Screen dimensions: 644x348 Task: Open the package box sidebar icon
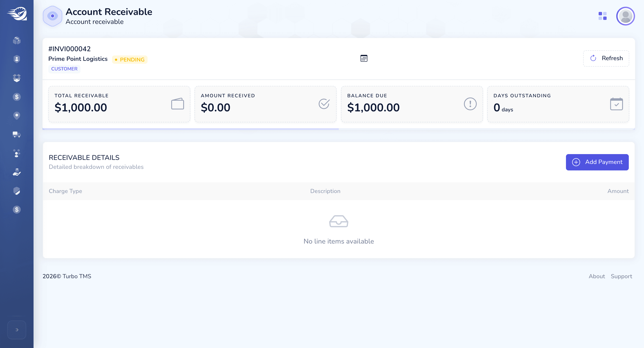click(17, 40)
